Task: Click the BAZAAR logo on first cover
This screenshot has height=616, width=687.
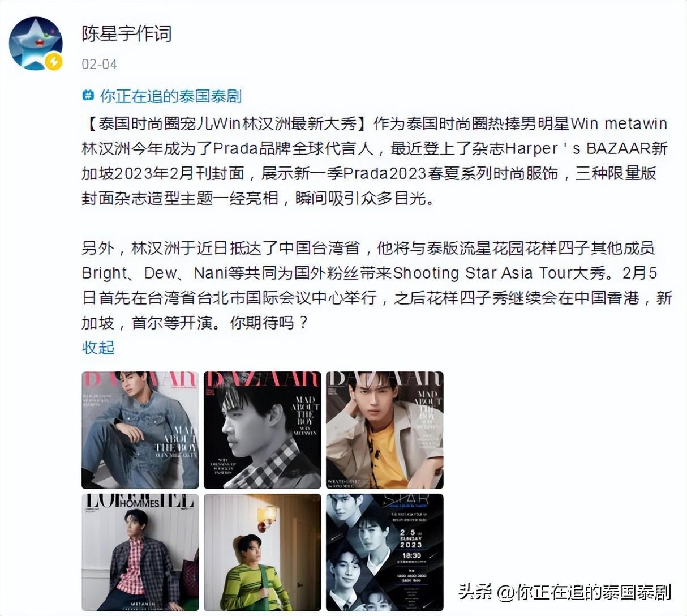Action: click(140, 379)
